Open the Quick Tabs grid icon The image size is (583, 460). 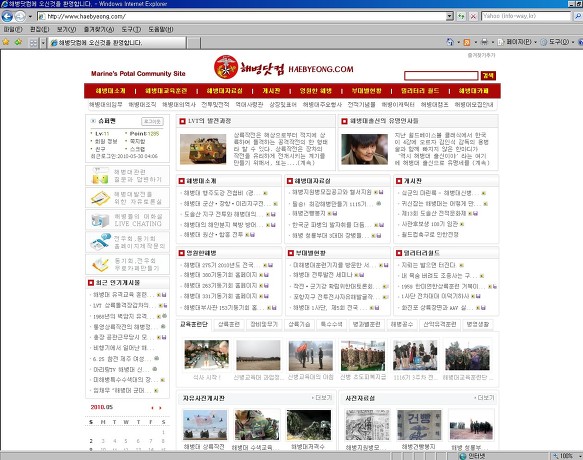[x=34, y=43]
